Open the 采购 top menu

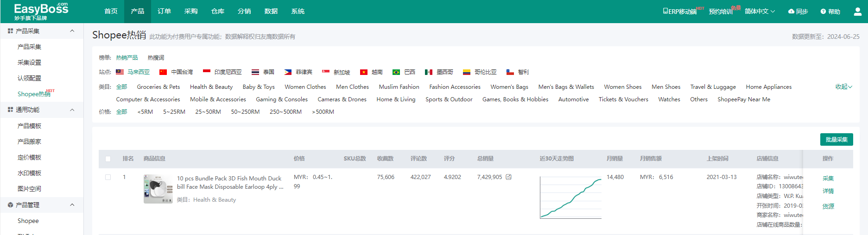(191, 12)
